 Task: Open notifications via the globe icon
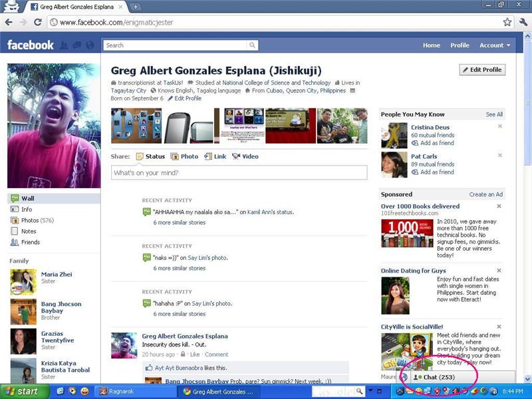tap(89, 45)
